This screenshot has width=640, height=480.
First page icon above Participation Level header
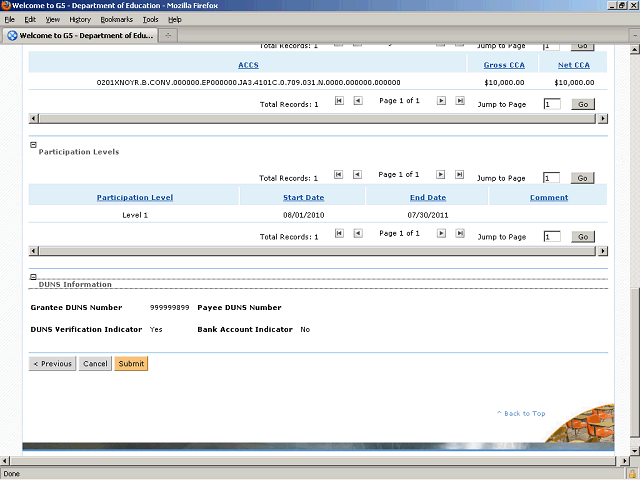tap(338, 175)
